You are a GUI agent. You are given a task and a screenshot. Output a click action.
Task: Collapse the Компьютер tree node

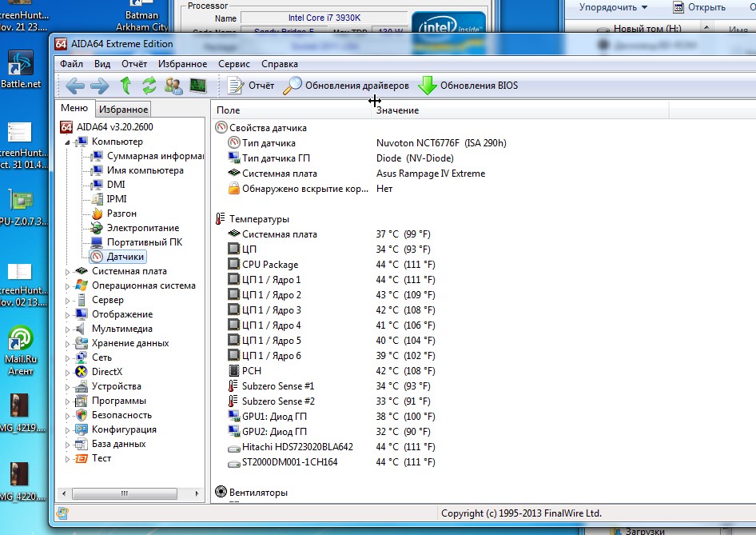click(x=68, y=142)
